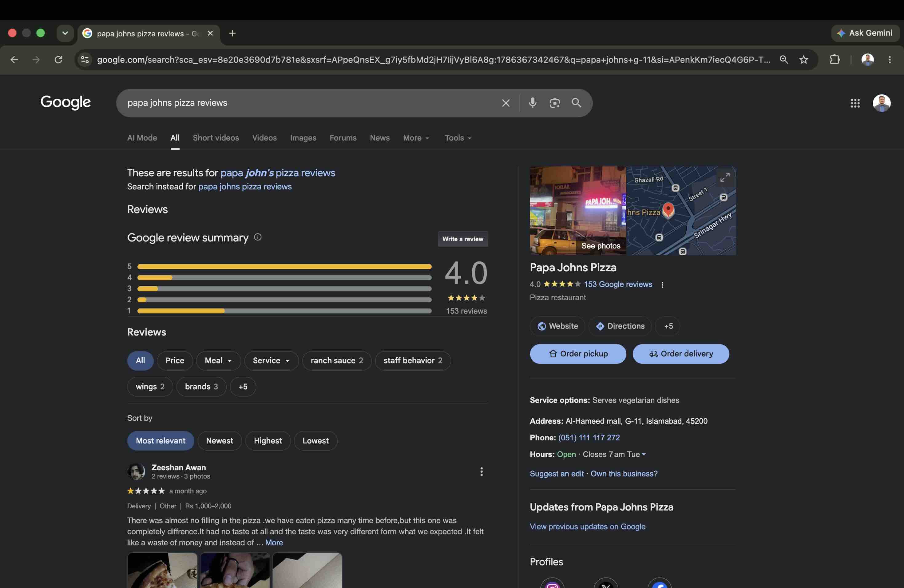The width and height of the screenshot is (904, 588).
Task: Open the Instagram profile icon
Action: click(552, 585)
